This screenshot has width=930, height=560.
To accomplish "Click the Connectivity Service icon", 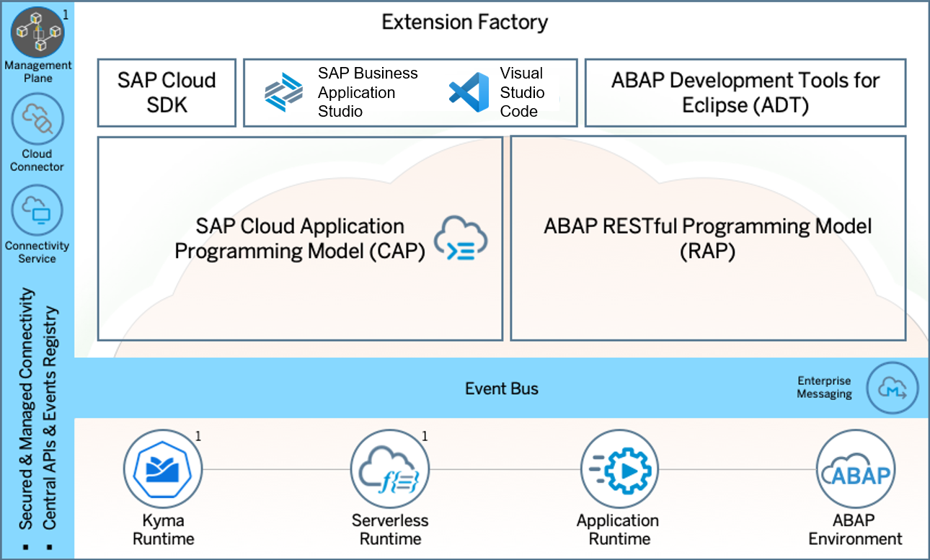I will point(37,210).
